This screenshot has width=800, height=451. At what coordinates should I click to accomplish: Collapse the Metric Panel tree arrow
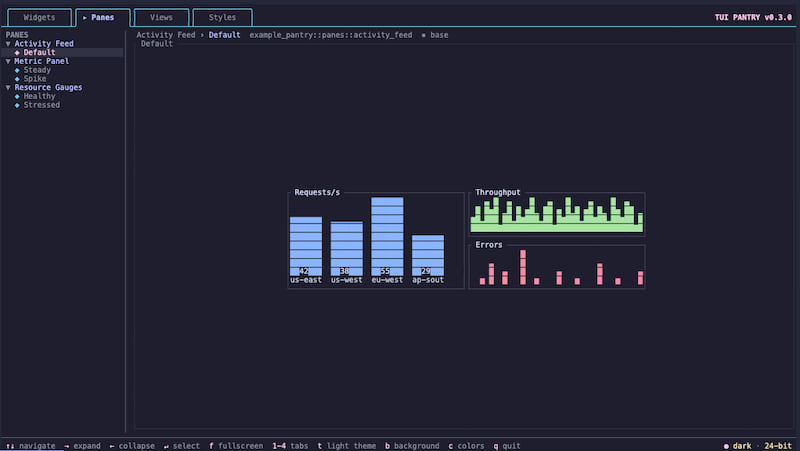(x=8, y=61)
